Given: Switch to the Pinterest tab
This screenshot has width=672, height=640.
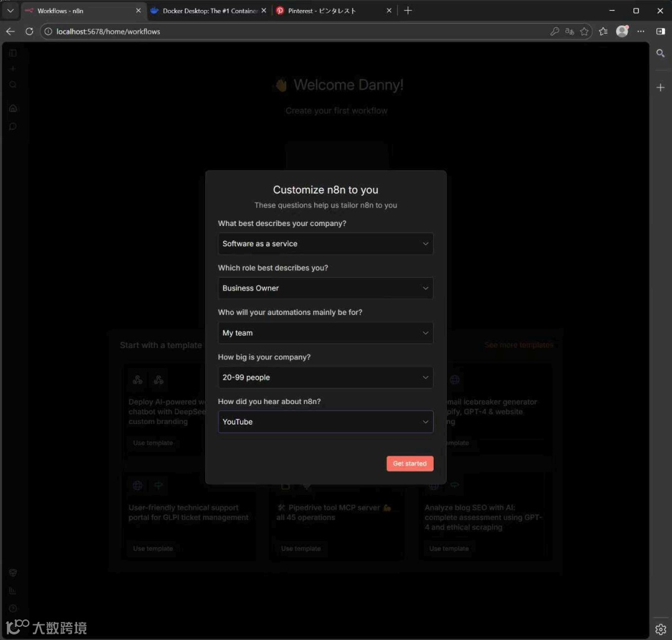Looking at the screenshot, I should pos(334,11).
